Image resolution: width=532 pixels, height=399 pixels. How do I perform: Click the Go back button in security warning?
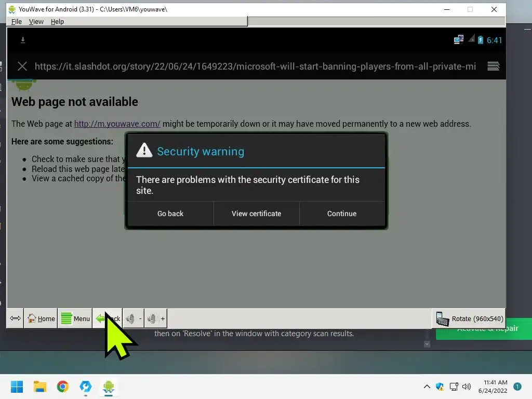(170, 214)
